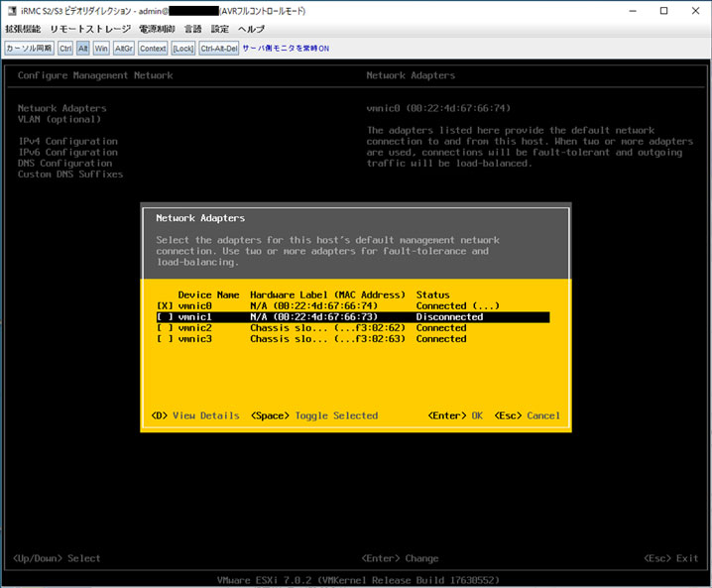Image resolution: width=712 pixels, height=588 pixels.
Task: Select VLAN (optional) entry
Action: pos(59,119)
